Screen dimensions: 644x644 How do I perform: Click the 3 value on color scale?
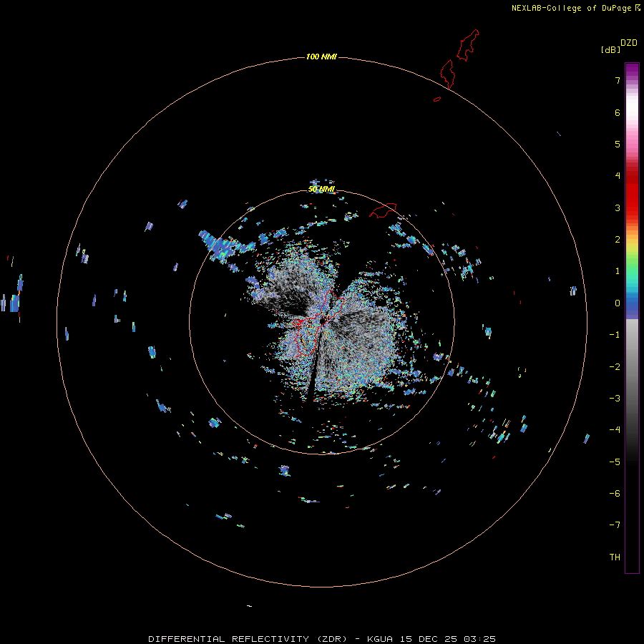click(618, 208)
